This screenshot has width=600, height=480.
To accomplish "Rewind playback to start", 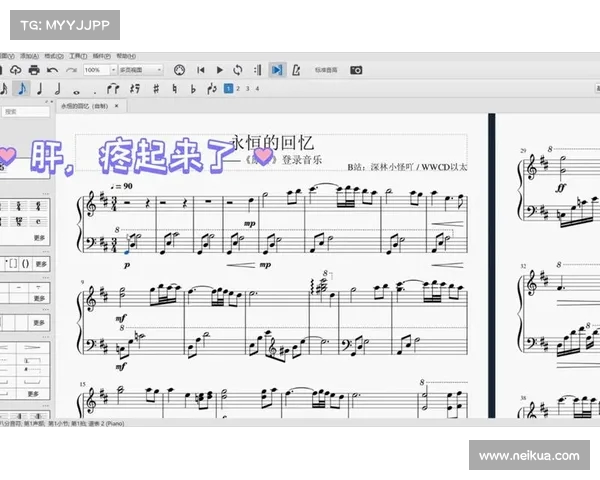I will 200,70.
